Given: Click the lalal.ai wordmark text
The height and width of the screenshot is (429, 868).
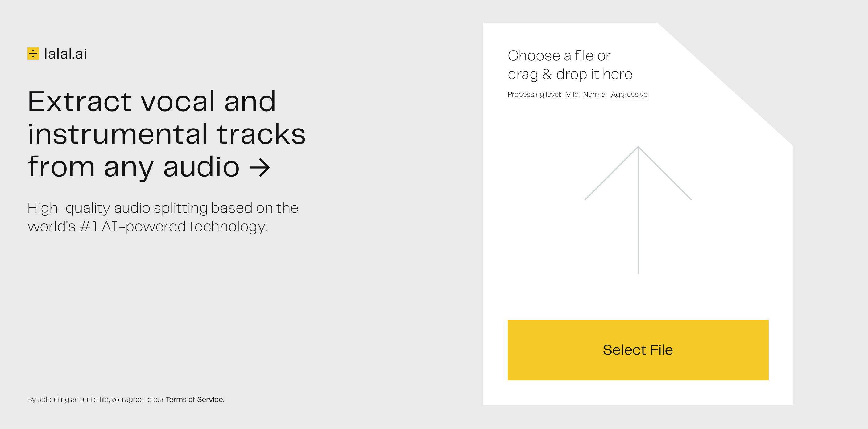Looking at the screenshot, I should (65, 54).
